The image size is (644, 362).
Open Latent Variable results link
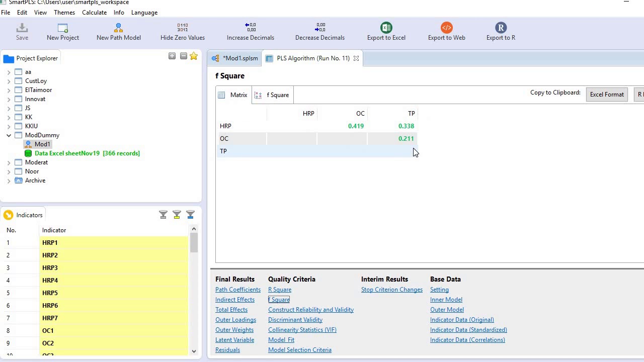point(234,340)
